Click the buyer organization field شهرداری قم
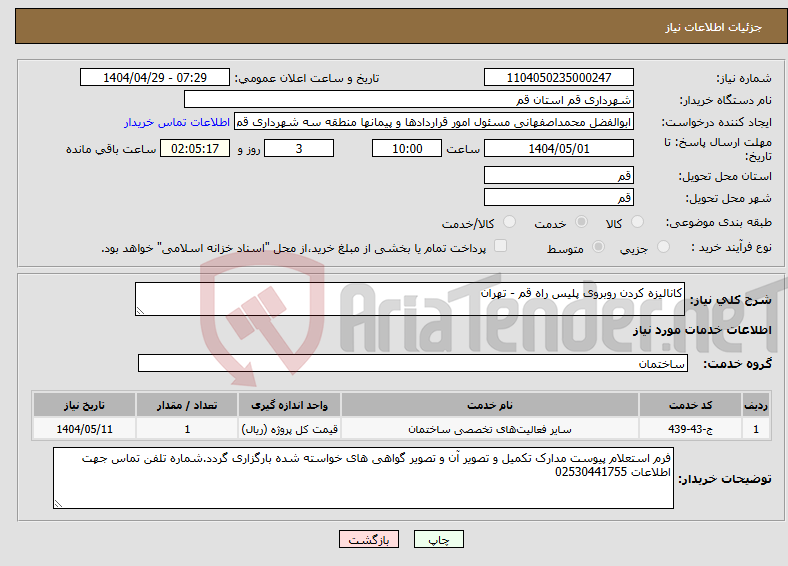Screen dimensions: 788x566 coord(409,100)
